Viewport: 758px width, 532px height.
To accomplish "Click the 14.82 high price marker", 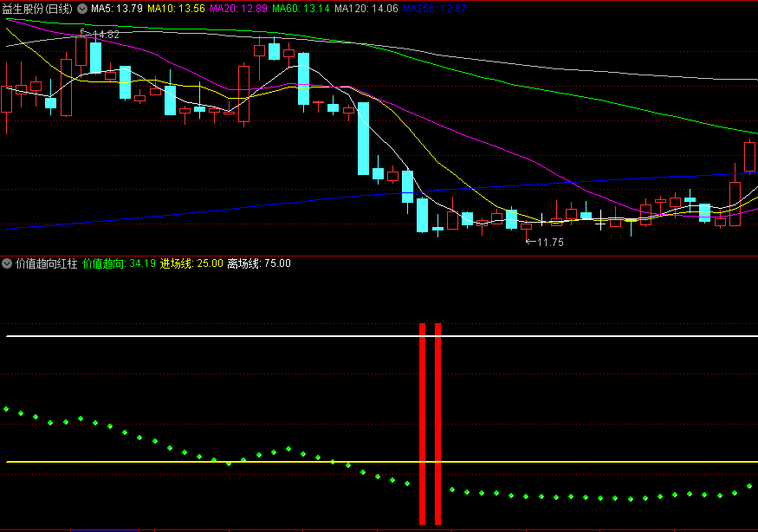I will [x=106, y=35].
